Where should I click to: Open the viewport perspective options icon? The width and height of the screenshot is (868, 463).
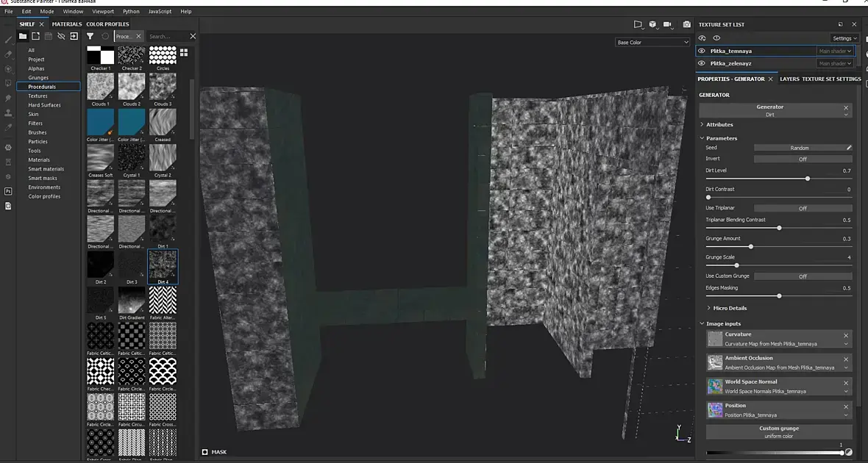(638, 24)
